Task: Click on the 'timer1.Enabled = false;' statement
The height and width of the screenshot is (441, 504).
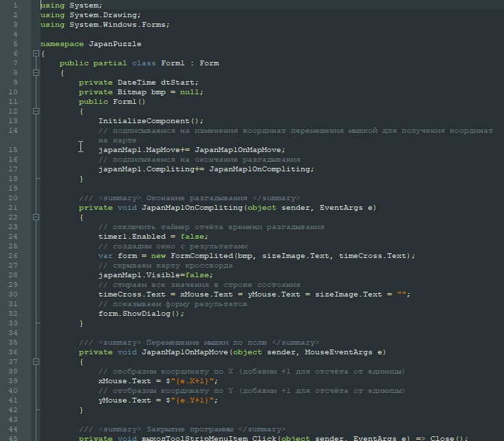Action: (x=143, y=237)
